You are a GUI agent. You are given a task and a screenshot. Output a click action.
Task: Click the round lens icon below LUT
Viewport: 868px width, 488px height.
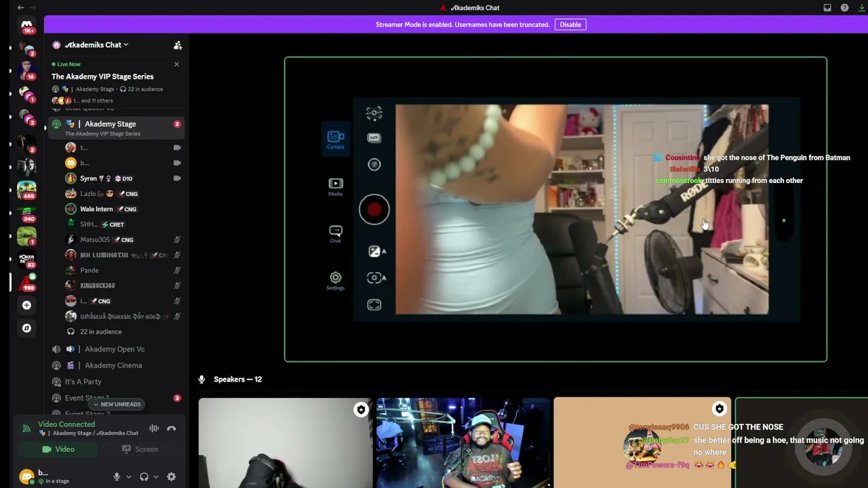pyautogui.click(x=374, y=165)
